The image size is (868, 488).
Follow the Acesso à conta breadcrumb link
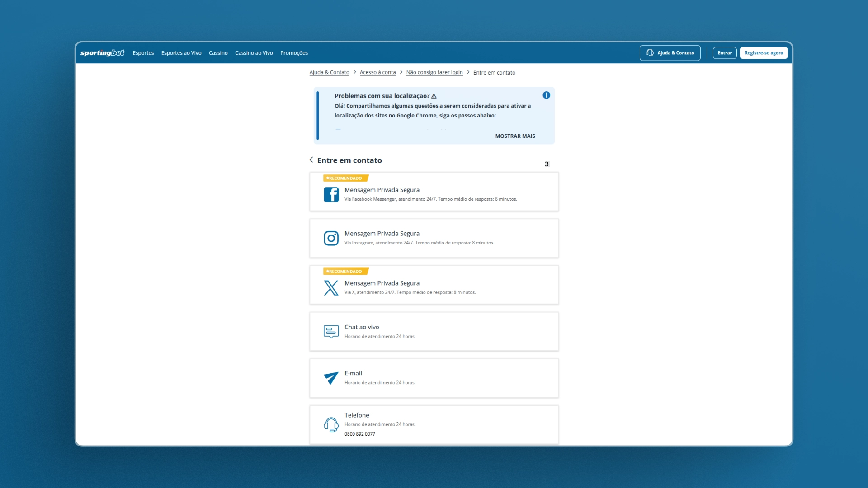(377, 72)
